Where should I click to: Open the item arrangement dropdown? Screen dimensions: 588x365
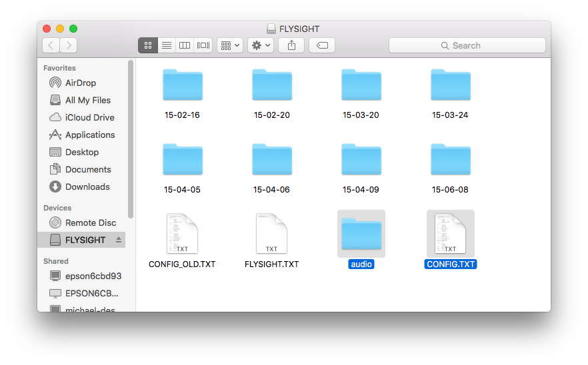point(230,45)
